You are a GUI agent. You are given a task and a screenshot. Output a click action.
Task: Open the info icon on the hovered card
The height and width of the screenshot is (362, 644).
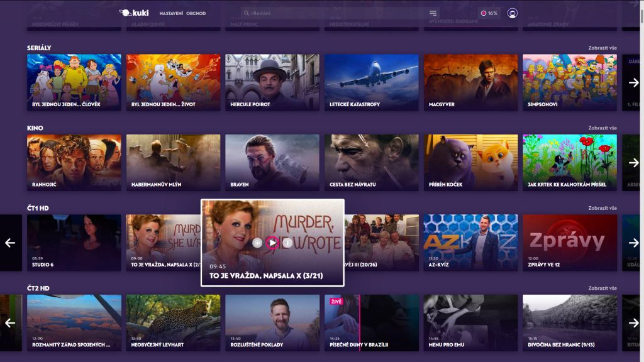pos(287,243)
